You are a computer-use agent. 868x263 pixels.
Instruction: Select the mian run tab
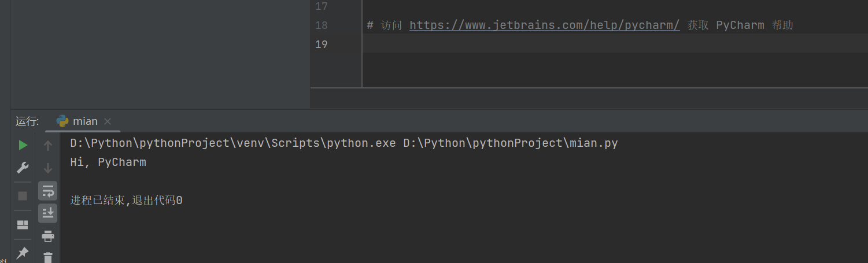click(x=84, y=121)
